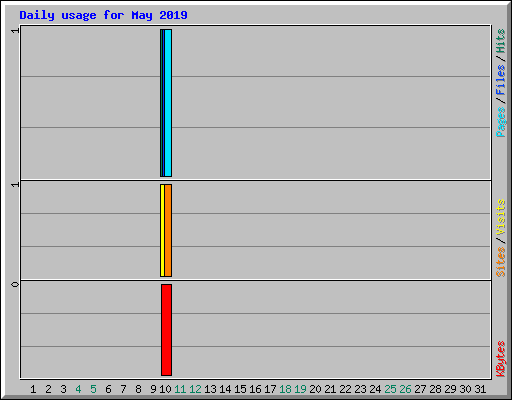Viewport: 512px width, 400px height.
Task: Select the yellow Visits bar for day 10
Action: point(162,230)
